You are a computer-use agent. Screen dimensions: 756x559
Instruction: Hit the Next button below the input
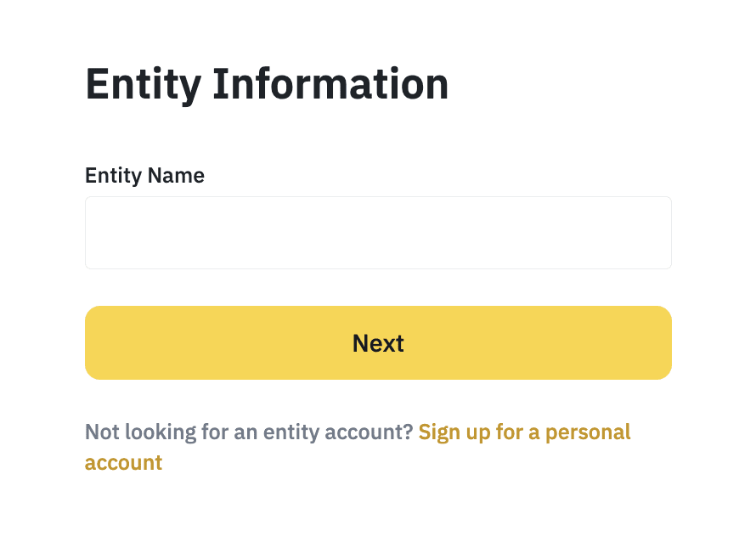pos(378,343)
